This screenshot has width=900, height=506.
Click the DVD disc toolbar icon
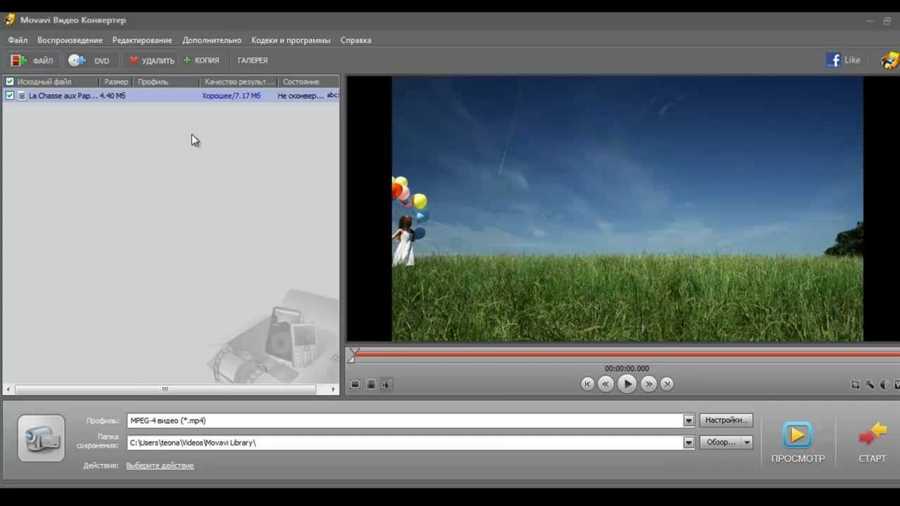coord(77,61)
